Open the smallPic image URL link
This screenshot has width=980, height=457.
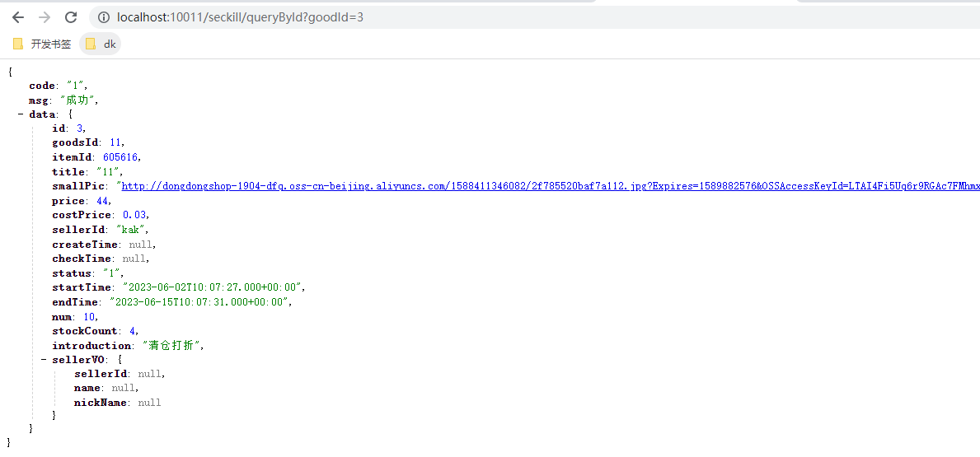550,187
